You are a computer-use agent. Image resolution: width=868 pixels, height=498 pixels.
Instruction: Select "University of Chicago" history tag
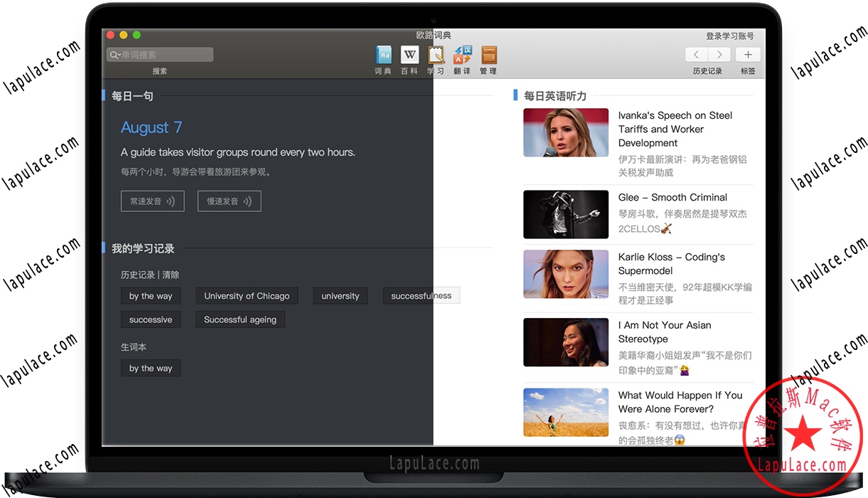247,296
